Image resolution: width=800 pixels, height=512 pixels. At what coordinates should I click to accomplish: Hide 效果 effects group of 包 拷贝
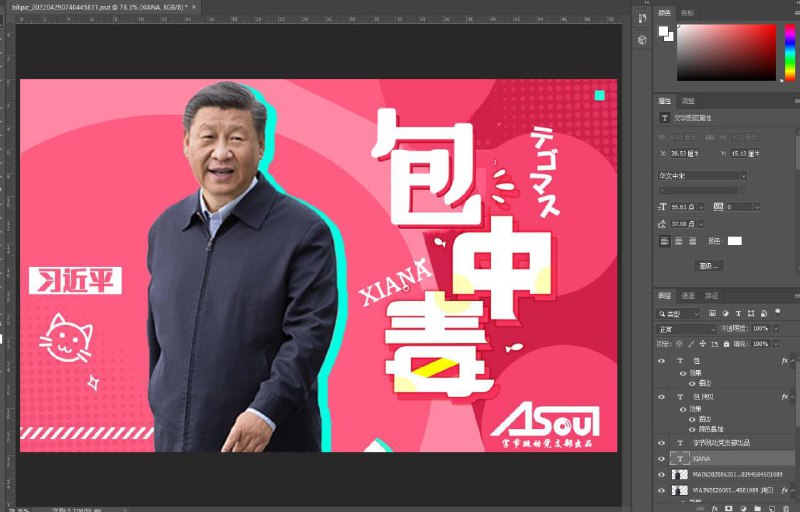(x=683, y=409)
